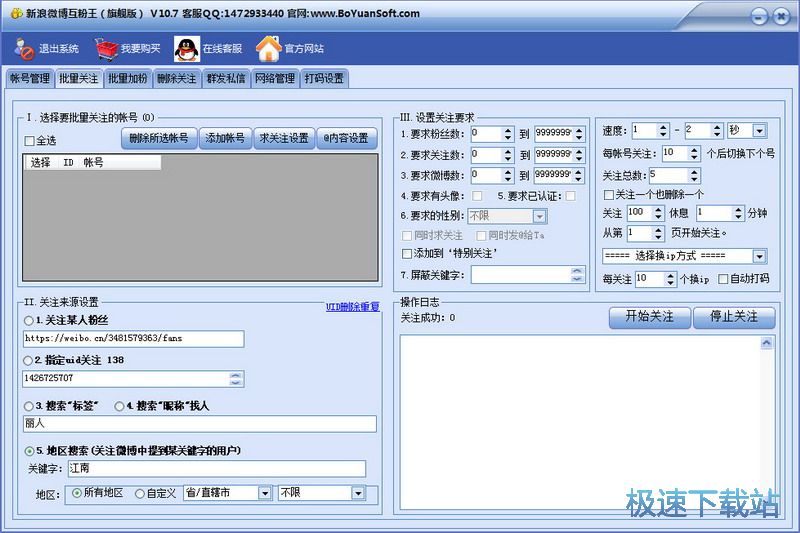Image resolution: width=800 pixels, height=533 pixels.
Task: Enable the 自动打码 checkbox
Action: click(x=724, y=279)
